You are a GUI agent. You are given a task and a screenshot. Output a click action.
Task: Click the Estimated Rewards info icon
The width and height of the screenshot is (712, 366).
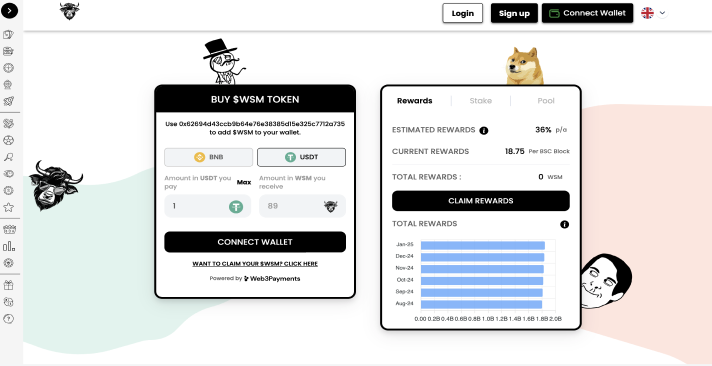tap(484, 131)
